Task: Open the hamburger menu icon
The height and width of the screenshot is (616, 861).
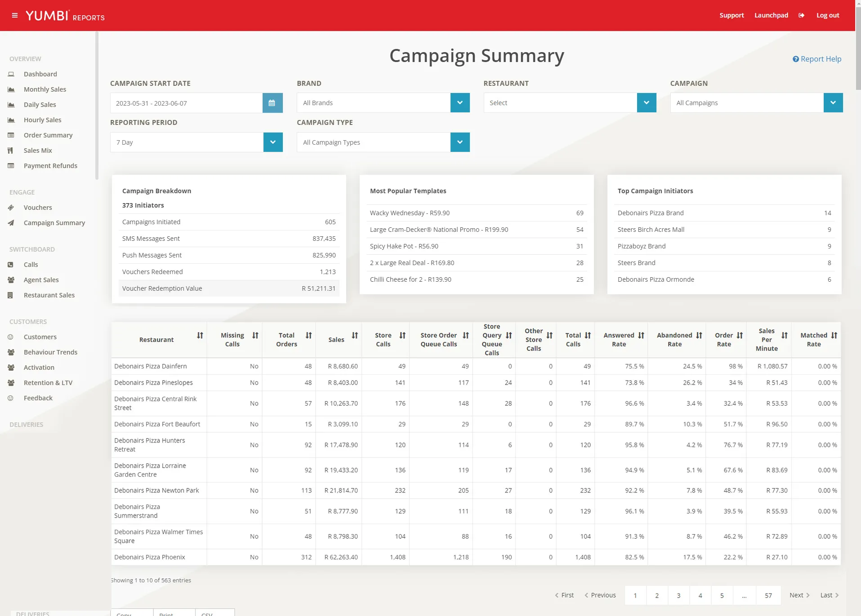Action: pos(15,15)
